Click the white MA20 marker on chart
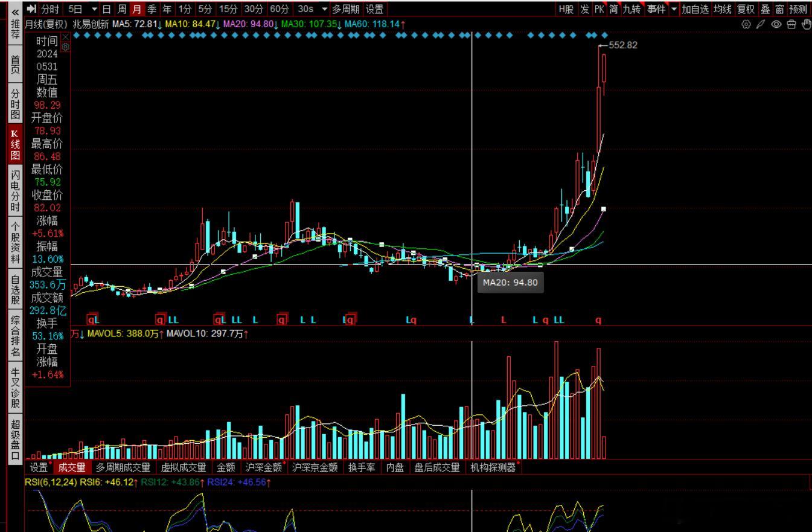The height and width of the screenshot is (532, 812). click(603, 209)
